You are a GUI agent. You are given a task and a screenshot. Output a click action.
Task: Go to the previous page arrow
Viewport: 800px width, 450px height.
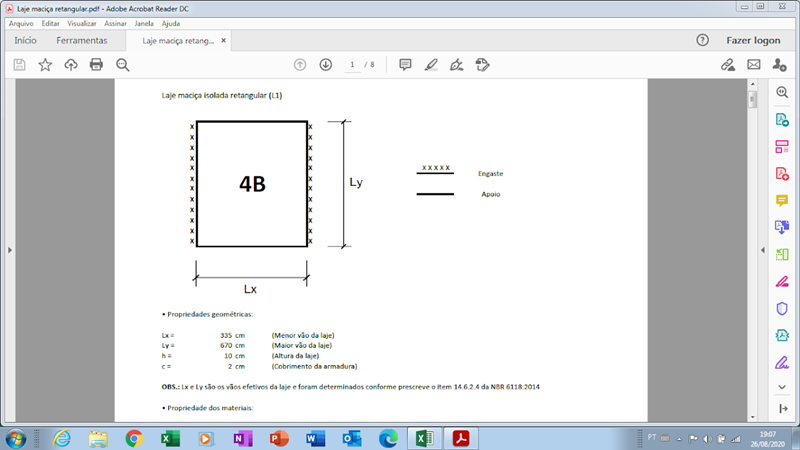pyautogui.click(x=300, y=65)
